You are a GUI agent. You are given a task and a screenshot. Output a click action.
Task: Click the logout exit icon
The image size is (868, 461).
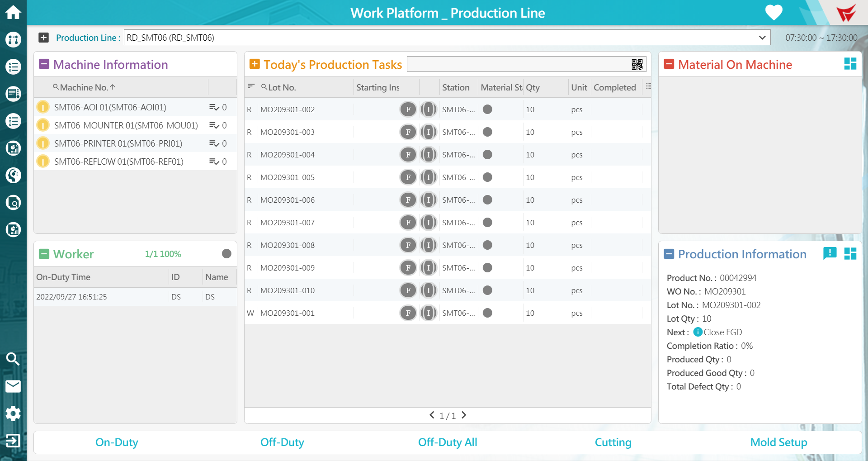click(x=13, y=441)
